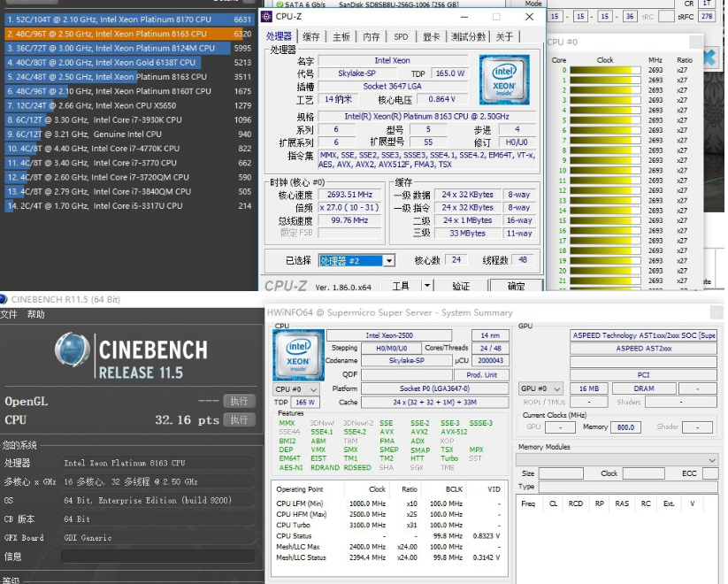Viewport: 728px width, 584px height.
Task: Run the OpenGL test with 执行
Action: [239, 401]
